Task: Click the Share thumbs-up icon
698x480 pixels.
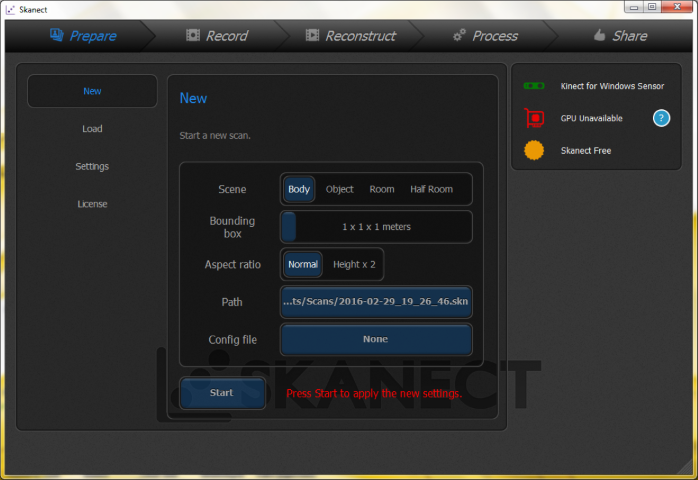Action: [x=599, y=35]
